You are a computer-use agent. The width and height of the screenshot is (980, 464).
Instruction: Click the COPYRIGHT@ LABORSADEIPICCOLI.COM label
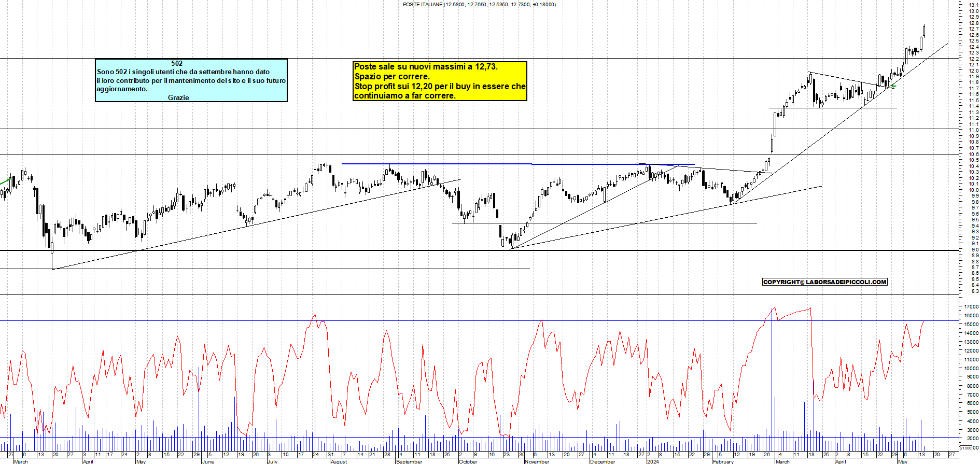coord(825,282)
